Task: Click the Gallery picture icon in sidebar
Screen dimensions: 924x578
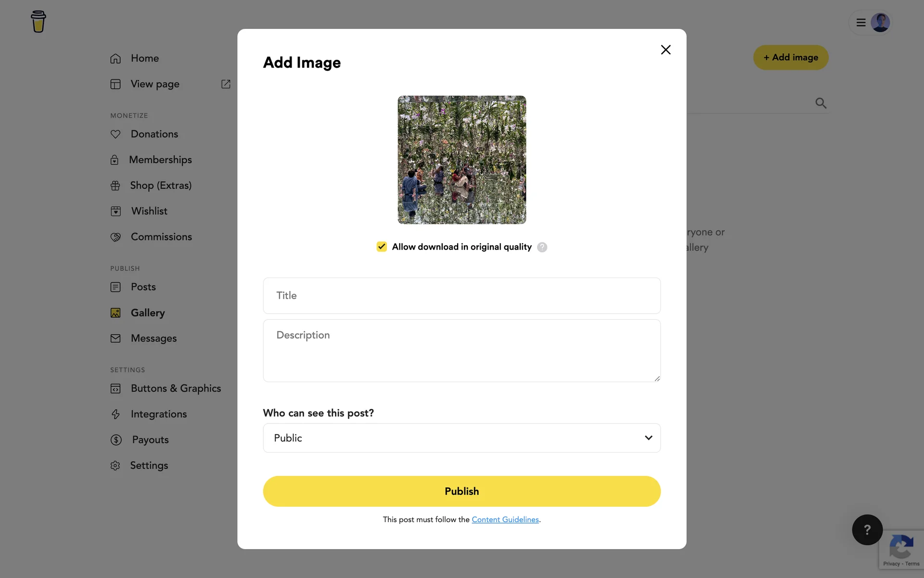Action: (115, 313)
